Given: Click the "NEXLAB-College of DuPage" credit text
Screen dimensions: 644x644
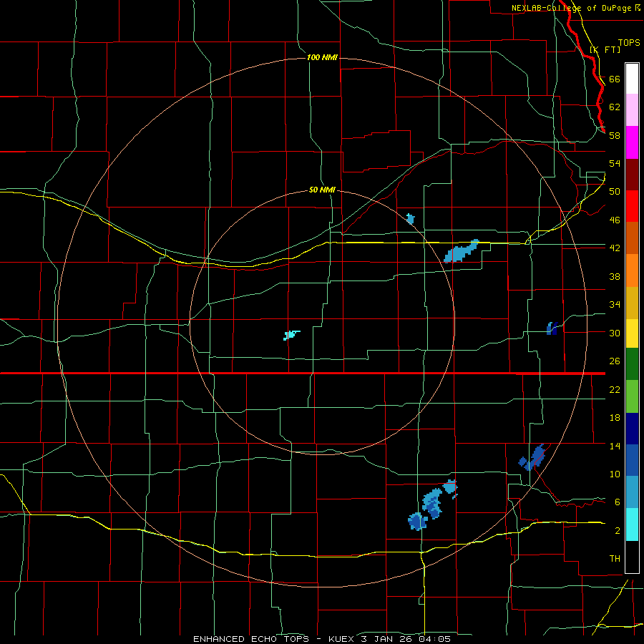Looking at the screenshot, I should point(572,8).
